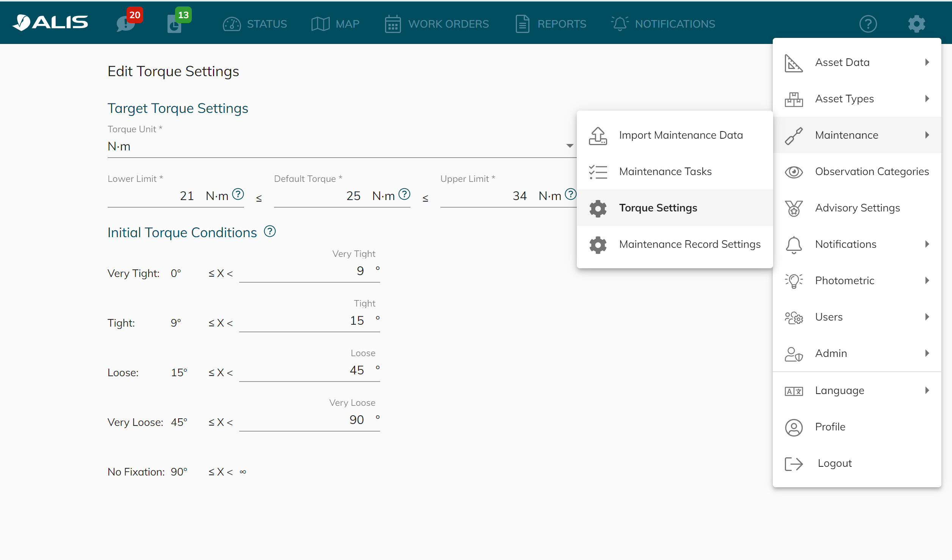Click the settings gear icon in header
Viewport: 952px width, 560px height.
click(916, 24)
